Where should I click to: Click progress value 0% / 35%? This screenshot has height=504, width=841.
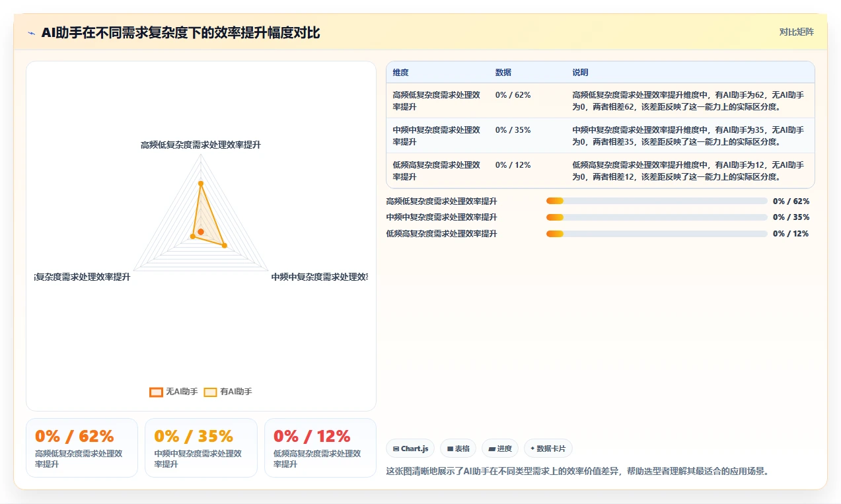[791, 217]
